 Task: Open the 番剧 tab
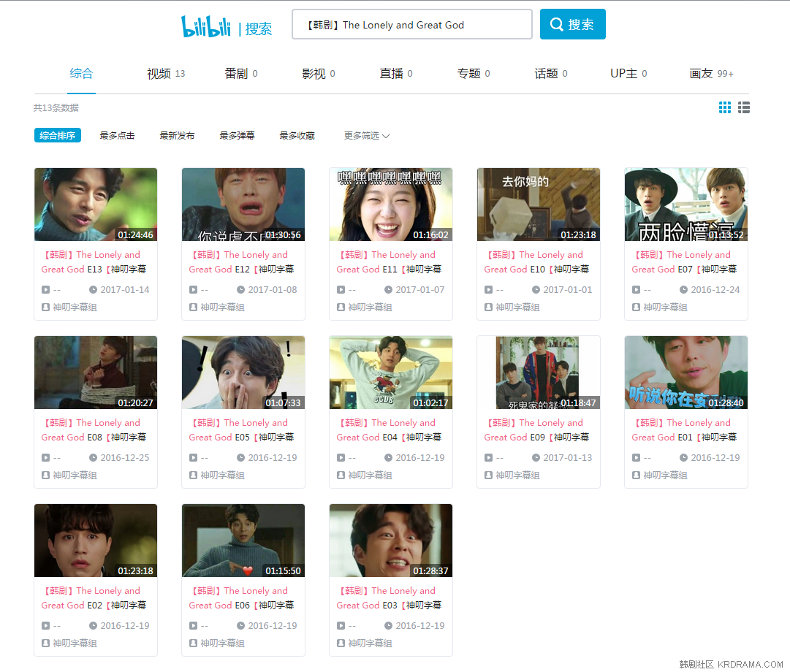click(241, 74)
